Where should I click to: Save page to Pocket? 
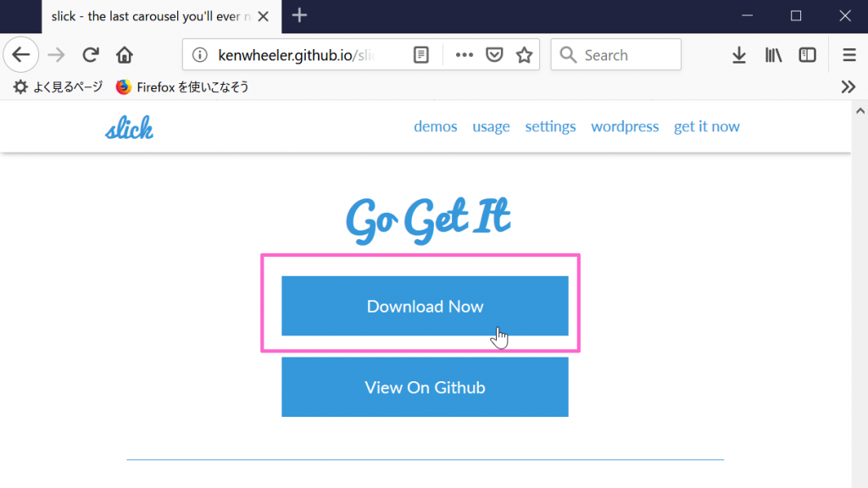[x=494, y=55]
